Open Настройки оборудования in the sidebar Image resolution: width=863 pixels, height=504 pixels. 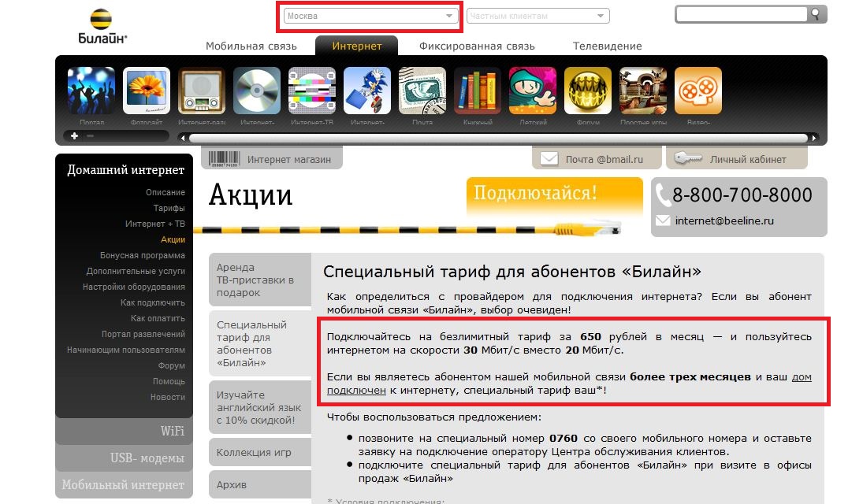click(x=134, y=287)
